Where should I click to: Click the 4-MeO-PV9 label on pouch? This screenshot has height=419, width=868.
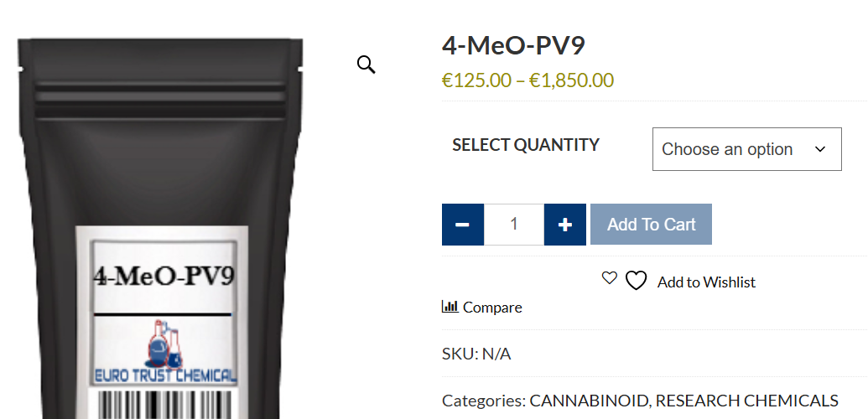click(x=164, y=276)
